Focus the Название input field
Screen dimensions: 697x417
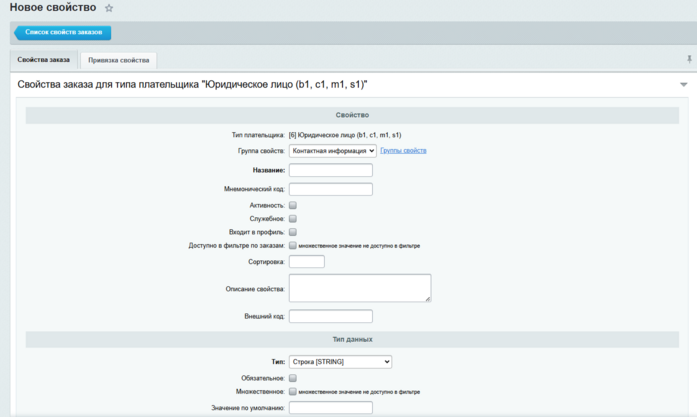click(331, 170)
